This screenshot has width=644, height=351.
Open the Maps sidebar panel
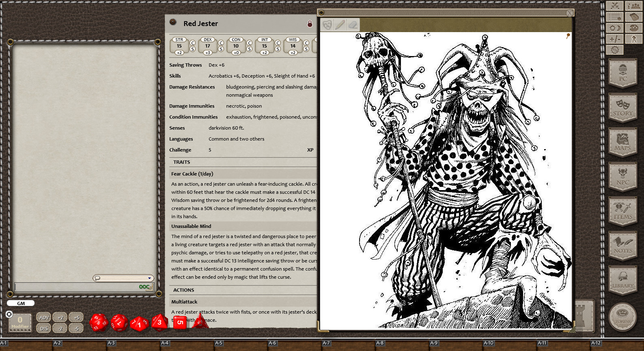pos(622,142)
